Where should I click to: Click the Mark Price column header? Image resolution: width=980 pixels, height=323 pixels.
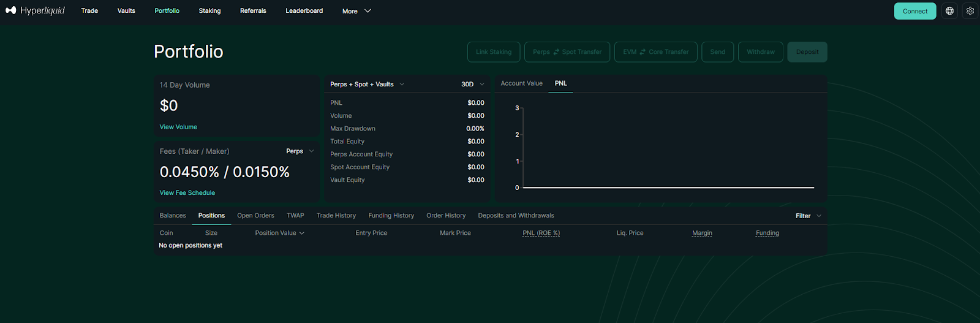click(455, 233)
